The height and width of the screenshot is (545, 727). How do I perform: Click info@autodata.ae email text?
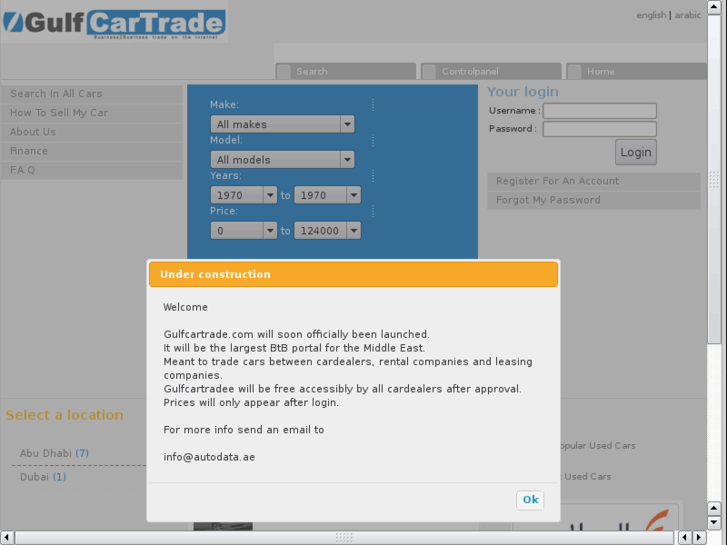coord(209,457)
